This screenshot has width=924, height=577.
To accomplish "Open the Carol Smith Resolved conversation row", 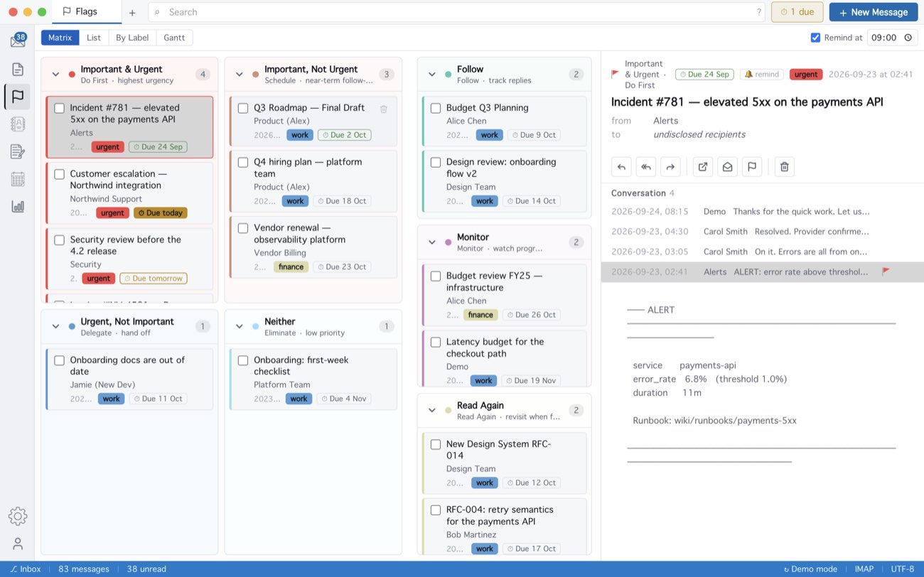I will [762, 232].
